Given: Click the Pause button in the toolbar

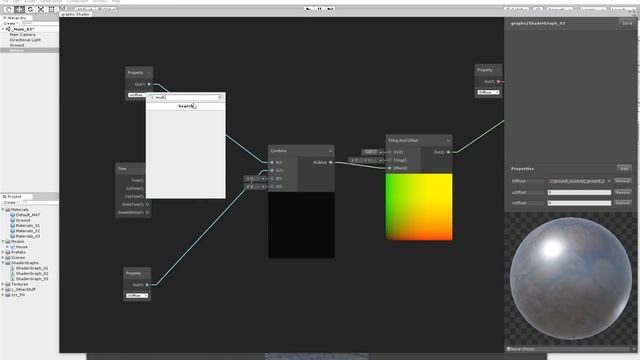Looking at the screenshot, I should tap(320, 9).
